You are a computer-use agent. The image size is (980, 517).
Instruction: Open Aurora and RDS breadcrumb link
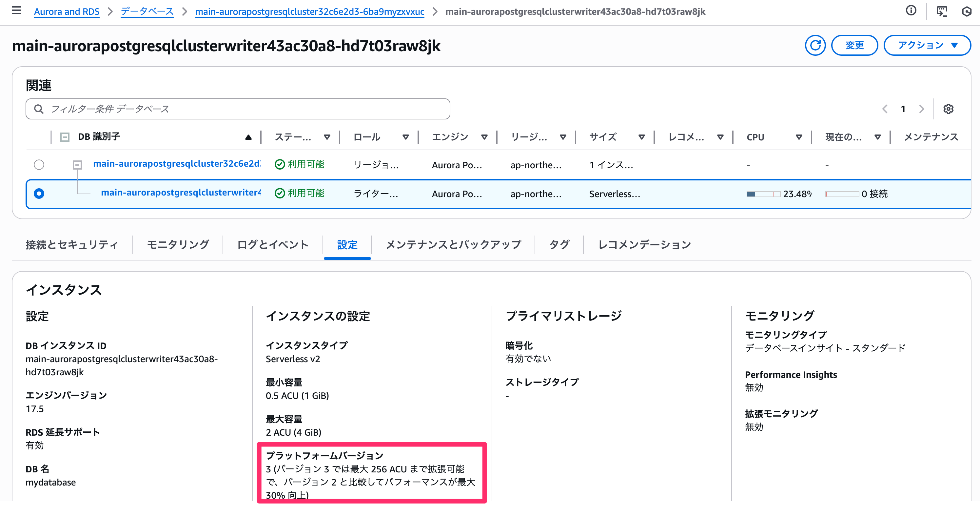[67, 12]
